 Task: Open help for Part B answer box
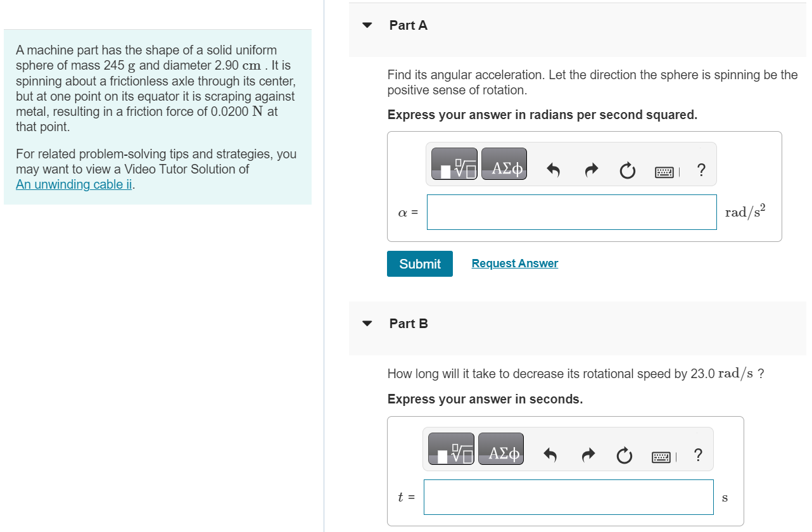697,455
